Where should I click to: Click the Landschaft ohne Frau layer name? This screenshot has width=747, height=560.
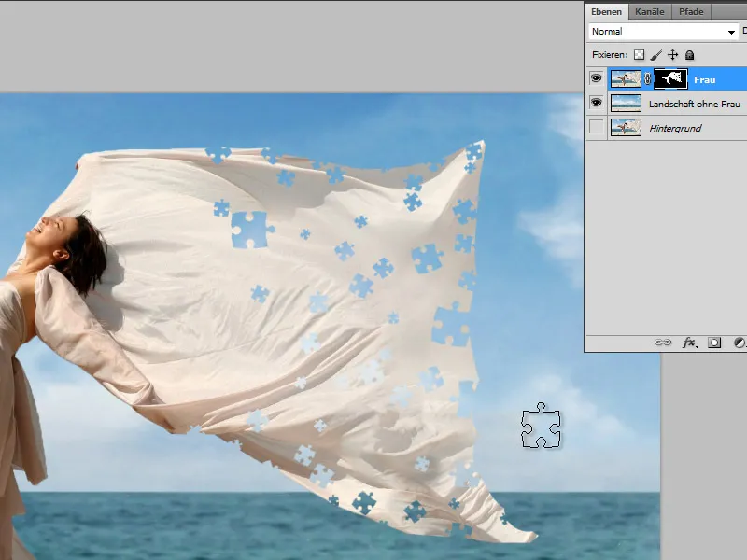695,104
